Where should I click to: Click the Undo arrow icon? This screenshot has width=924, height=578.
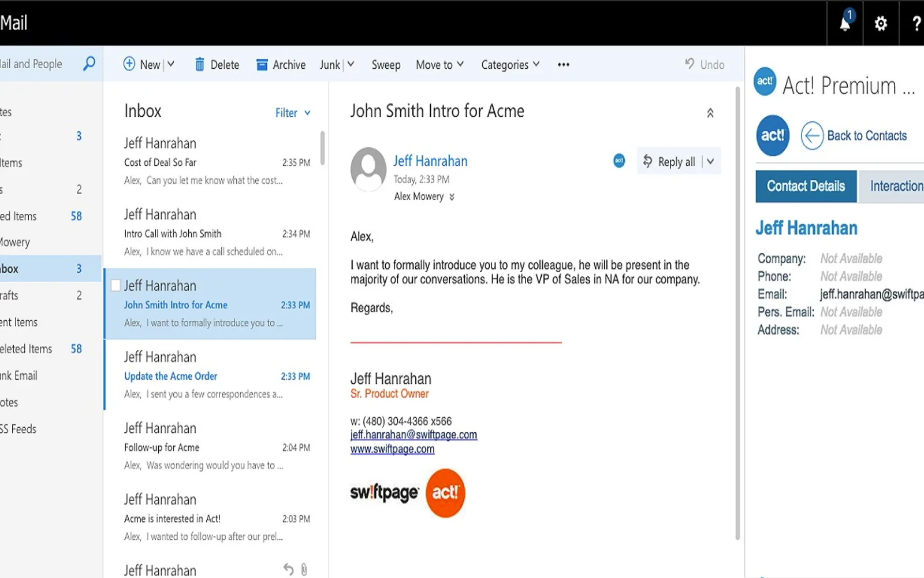click(x=690, y=64)
